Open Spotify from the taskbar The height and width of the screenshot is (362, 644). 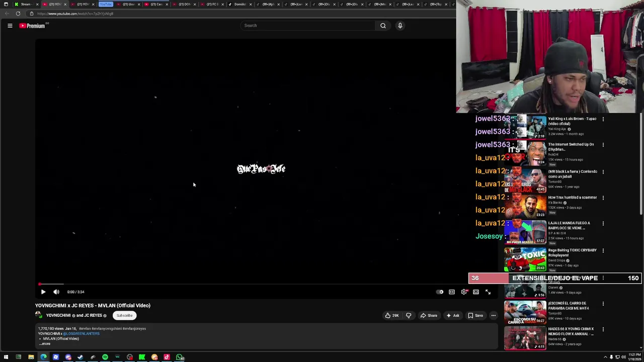coord(105,357)
